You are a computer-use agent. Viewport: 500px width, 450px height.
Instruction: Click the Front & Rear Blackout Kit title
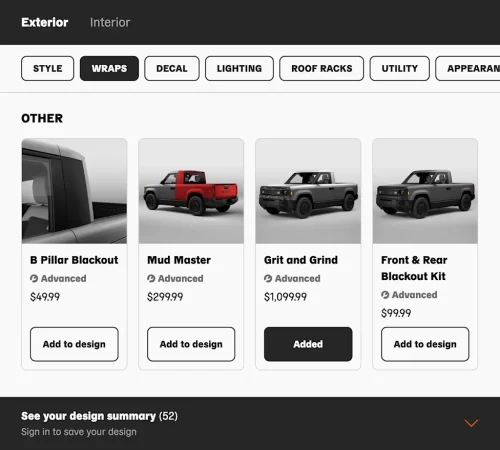[x=414, y=268]
